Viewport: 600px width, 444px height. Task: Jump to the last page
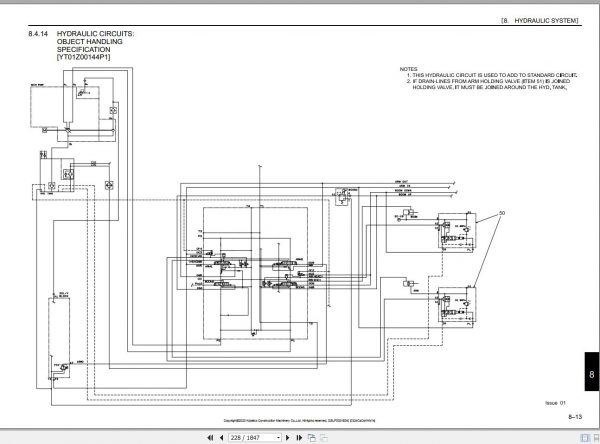pyautogui.click(x=299, y=437)
